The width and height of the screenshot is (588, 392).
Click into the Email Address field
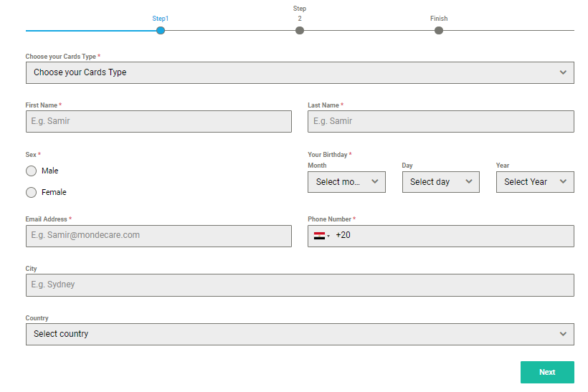[x=158, y=236]
